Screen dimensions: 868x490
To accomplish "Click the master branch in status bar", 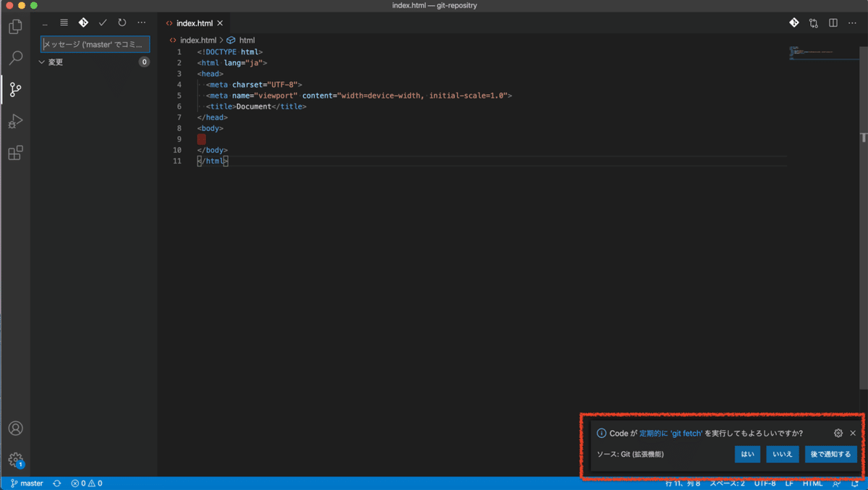I will 27,483.
